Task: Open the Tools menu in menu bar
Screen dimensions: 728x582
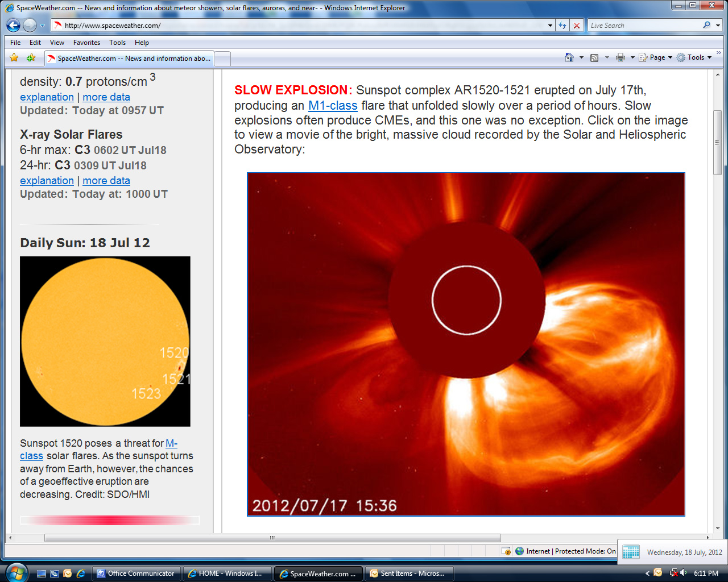Action: [117, 43]
